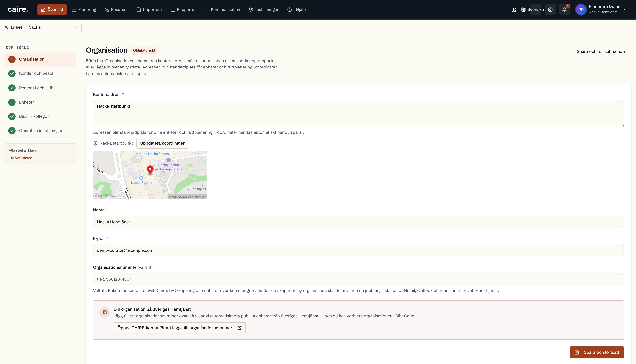
Task: Focus the E-post field
Action: click(x=358, y=250)
